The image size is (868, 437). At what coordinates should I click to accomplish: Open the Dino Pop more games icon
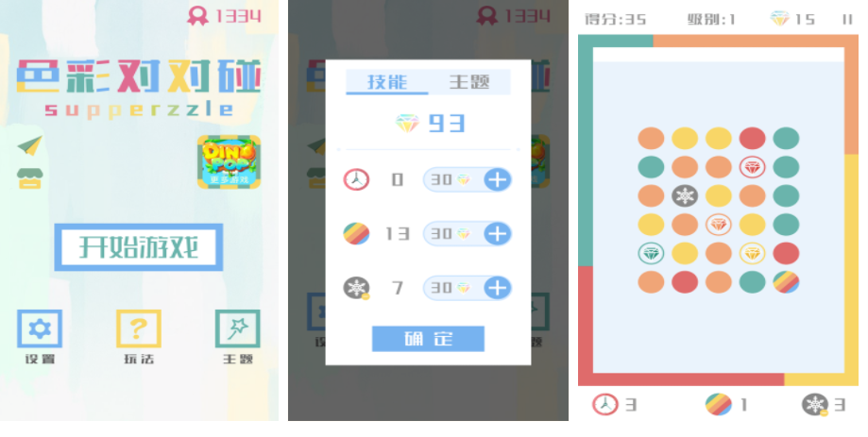(x=229, y=162)
